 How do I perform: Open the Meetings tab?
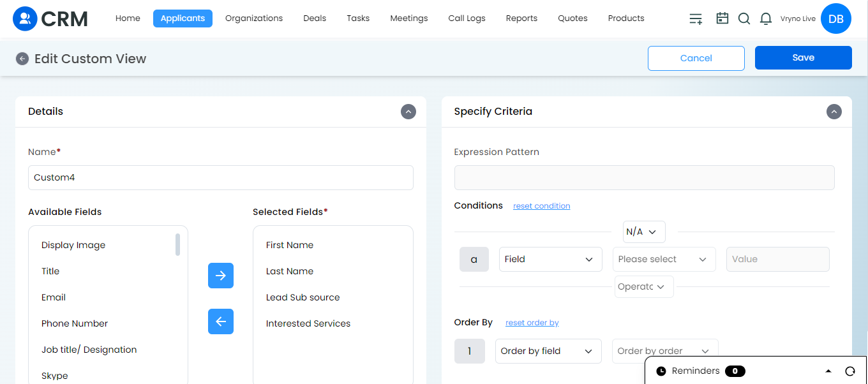pos(409,18)
